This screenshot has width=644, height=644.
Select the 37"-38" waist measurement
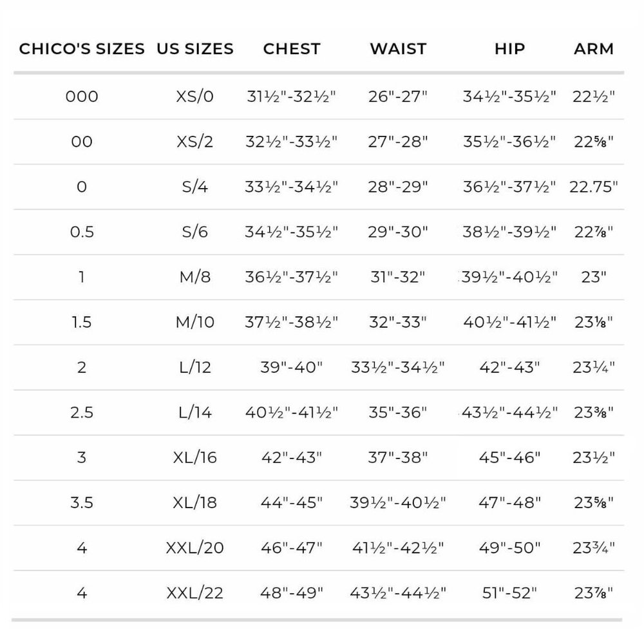point(398,457)
